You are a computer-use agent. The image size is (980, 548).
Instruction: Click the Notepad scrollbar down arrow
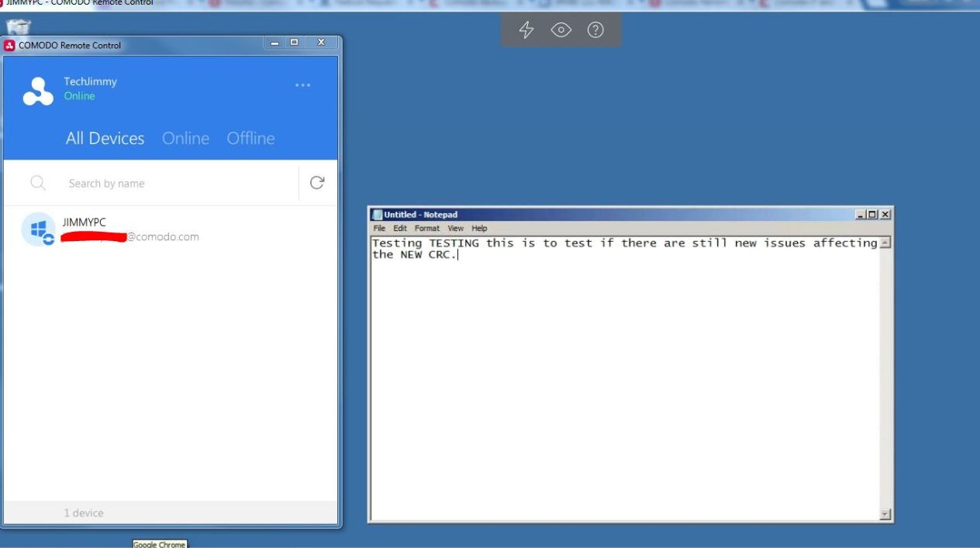pos(885,514)
